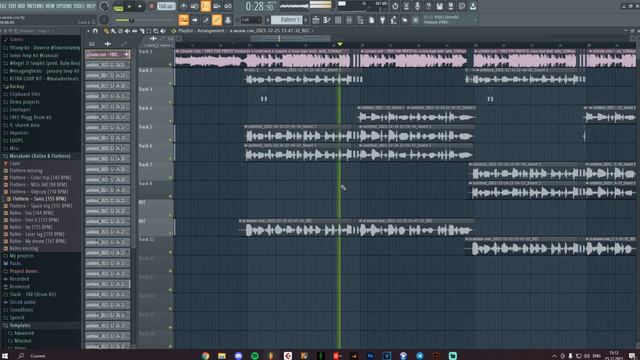Image resolution: width=640 pixels, height=360 pixels.
Task: Open the audio editor scissors icon
Action: [406, 6]
